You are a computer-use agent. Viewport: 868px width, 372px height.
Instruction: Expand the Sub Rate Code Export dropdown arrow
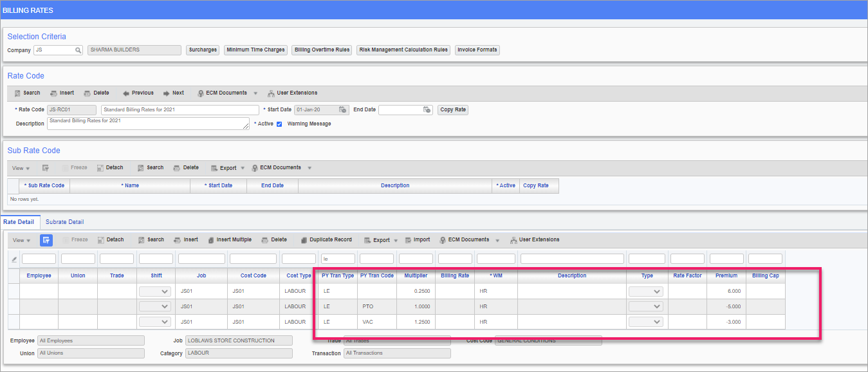tap(243, 168)
